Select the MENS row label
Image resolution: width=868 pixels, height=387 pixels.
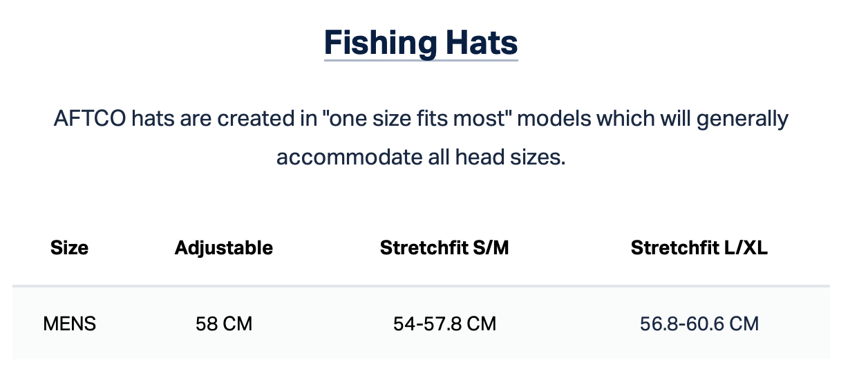[69, 323]
